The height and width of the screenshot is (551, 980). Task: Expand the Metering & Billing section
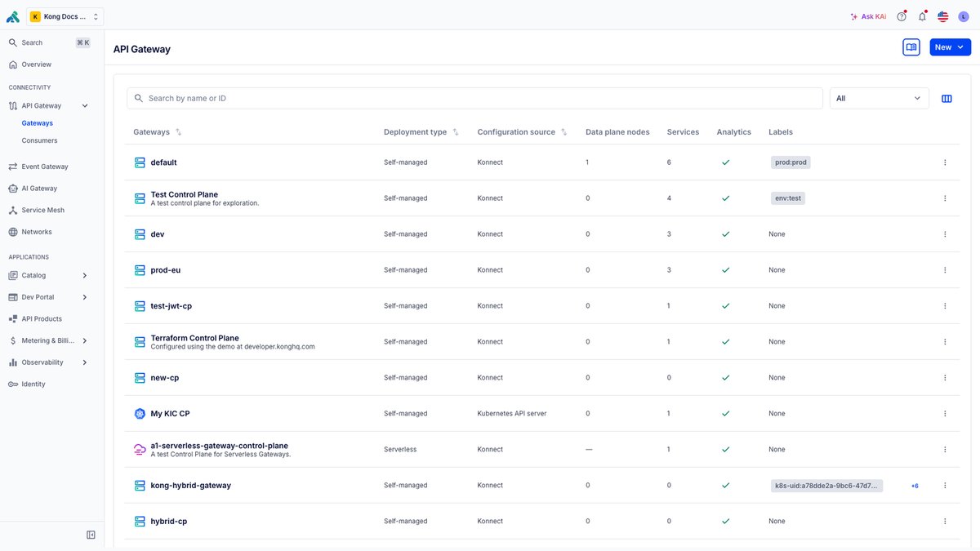click(x=84, y=340)
